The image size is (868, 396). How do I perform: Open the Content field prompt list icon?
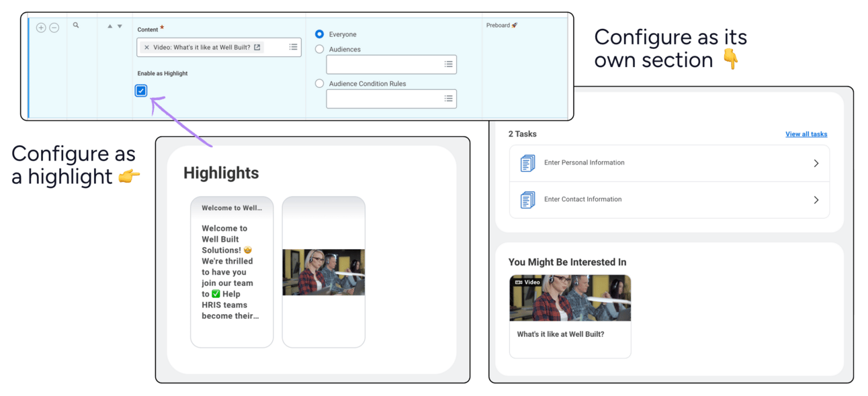point(293,47)
